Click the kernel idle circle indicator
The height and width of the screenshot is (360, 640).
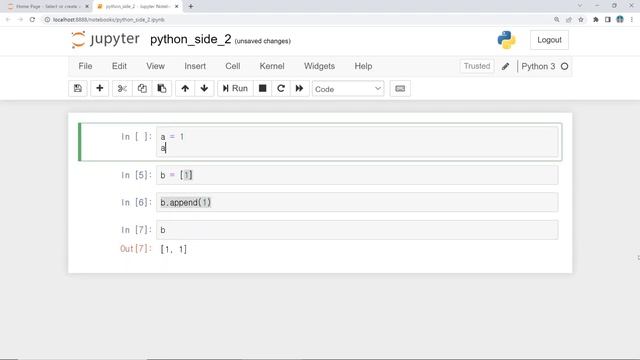coord(564,67)
